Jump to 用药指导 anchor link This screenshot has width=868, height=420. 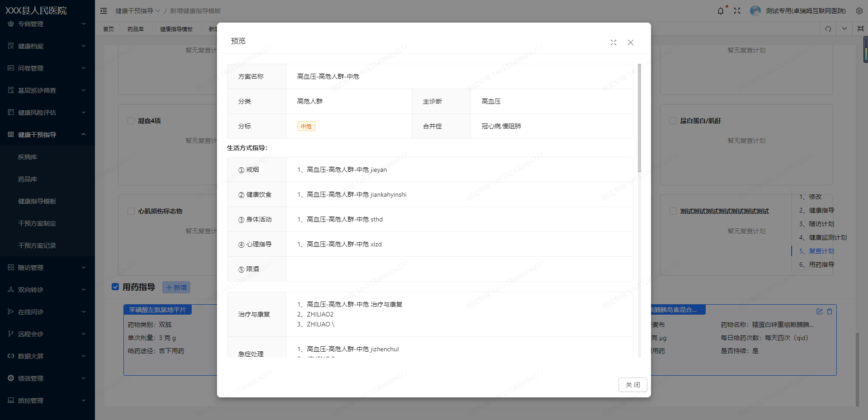pos(821,264)
